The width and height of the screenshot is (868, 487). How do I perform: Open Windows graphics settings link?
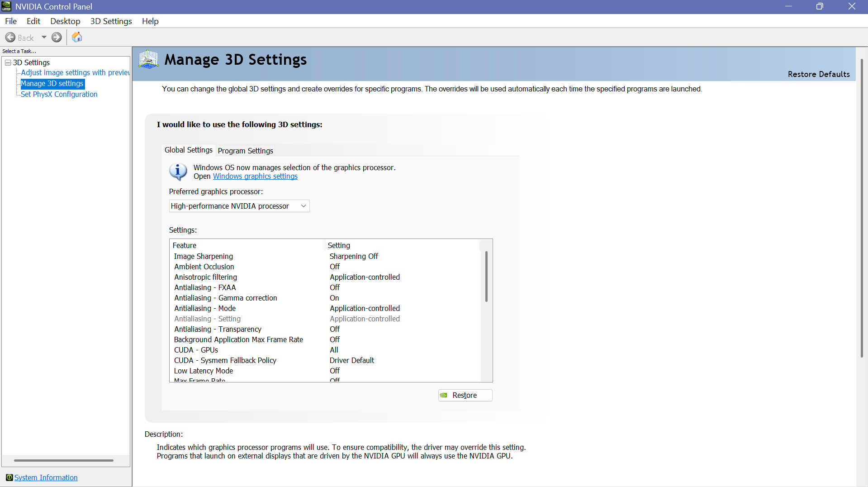point(255,176)
